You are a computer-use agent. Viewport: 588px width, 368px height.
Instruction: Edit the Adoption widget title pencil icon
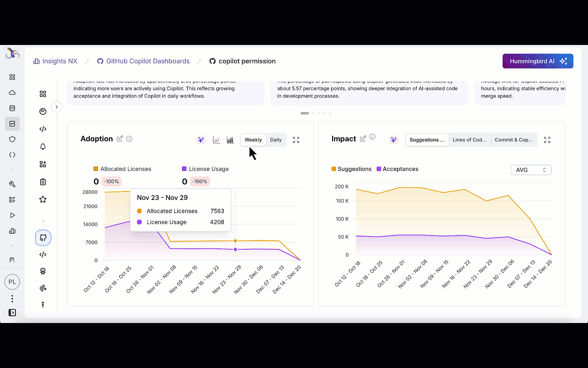pyautogui.click(x=120, y=139)
